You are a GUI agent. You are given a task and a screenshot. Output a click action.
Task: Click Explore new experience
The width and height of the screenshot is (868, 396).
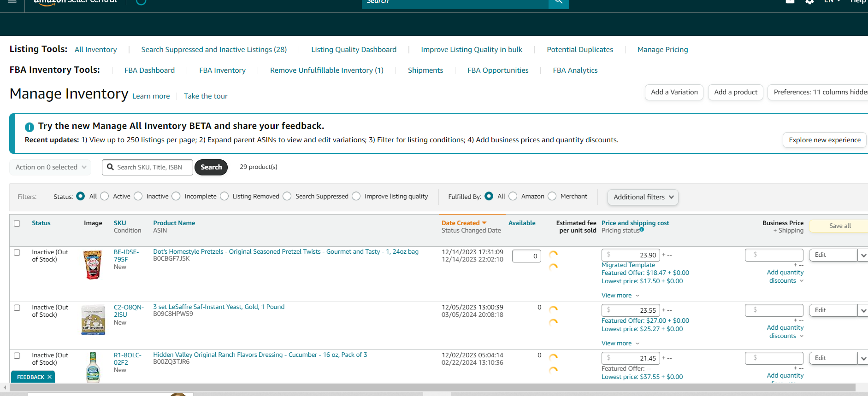[x=825, y=140]
